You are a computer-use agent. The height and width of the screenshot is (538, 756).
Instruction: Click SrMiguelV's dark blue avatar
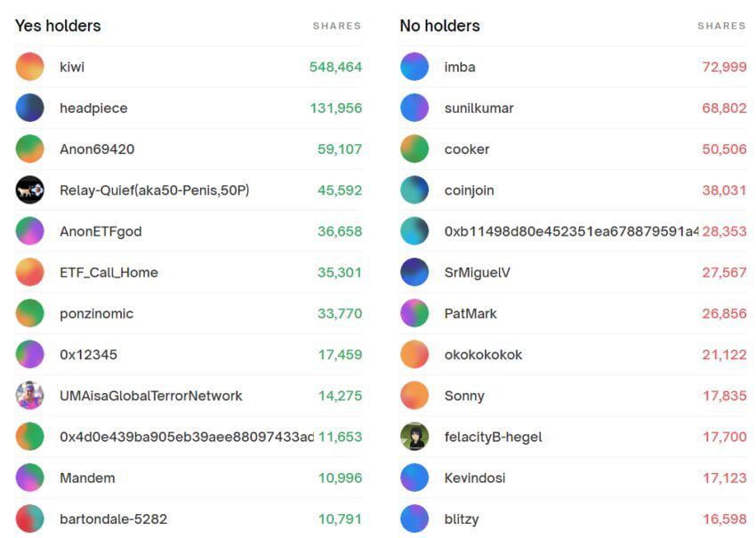coord(414,272)
